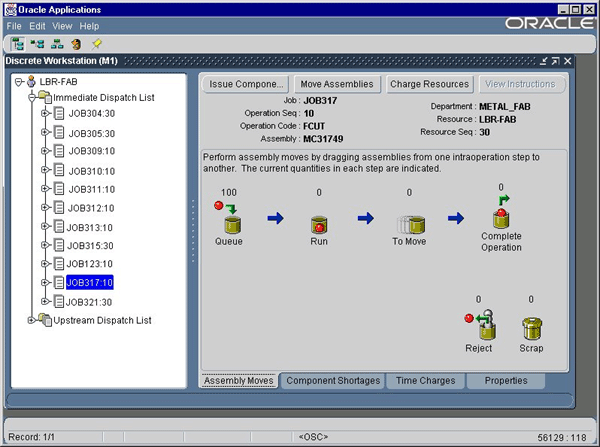Select the highlighted JOB317:10 row
The height and width of the screenshot is (447, 600).
(90, 282)
